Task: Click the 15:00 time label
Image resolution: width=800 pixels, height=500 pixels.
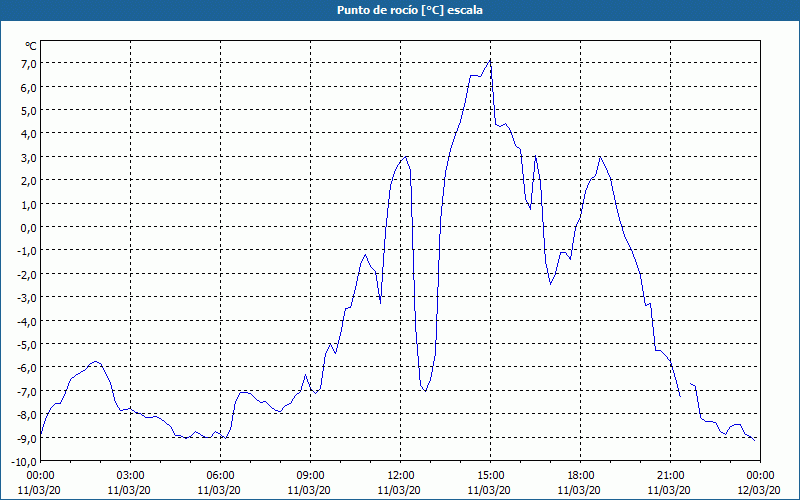Action: [x=490, y=476]
